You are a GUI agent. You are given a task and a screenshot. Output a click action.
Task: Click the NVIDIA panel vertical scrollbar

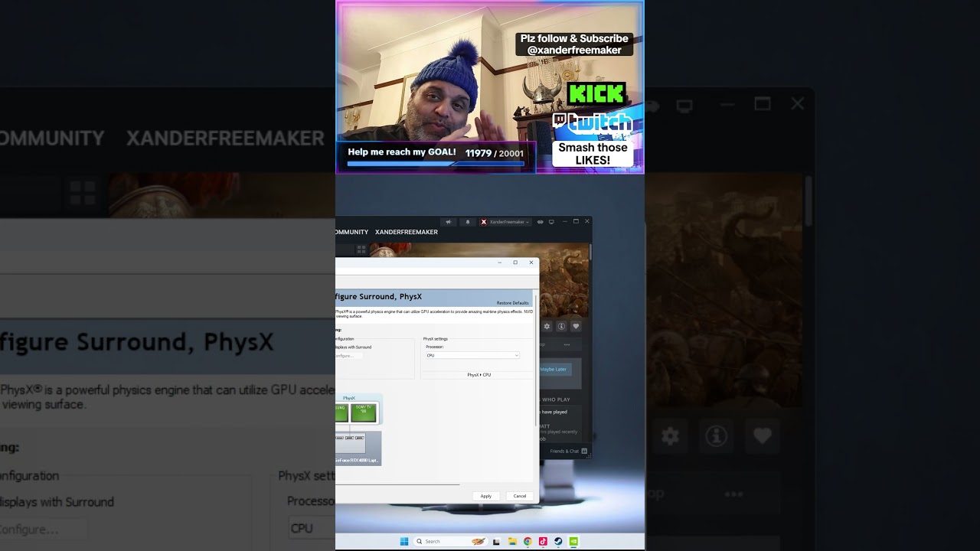(x=536, y=360)
